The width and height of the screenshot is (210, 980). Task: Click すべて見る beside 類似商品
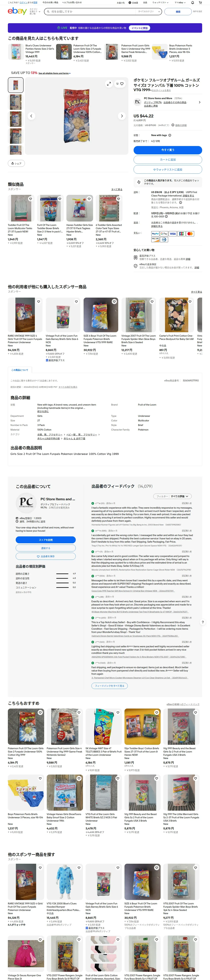click(x=117, y=189)
